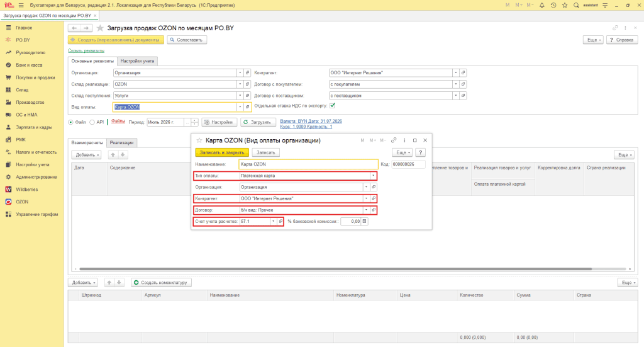Click the Создать номенклатуру button
This screenshot has width=644, height=347.
[x=161, y=283]
